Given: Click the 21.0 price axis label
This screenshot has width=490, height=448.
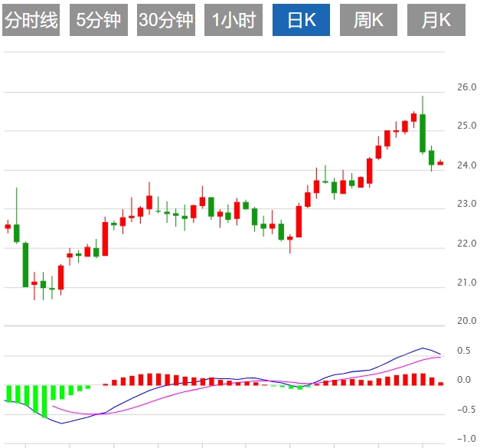Looking at the screenshot, I should [x=466, y=283].
